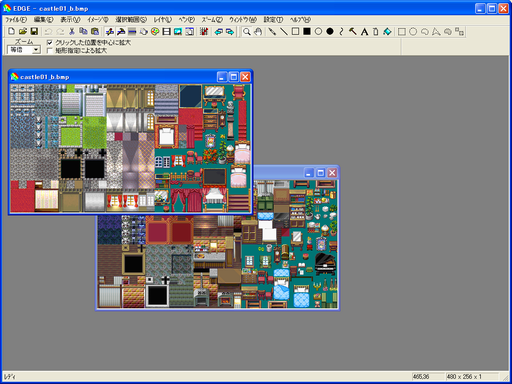The height and width of the screenshot is (384, 512).
Task: Open the Zoom (Z) menu
Action: pyautogui.click(x=212, y=20)
